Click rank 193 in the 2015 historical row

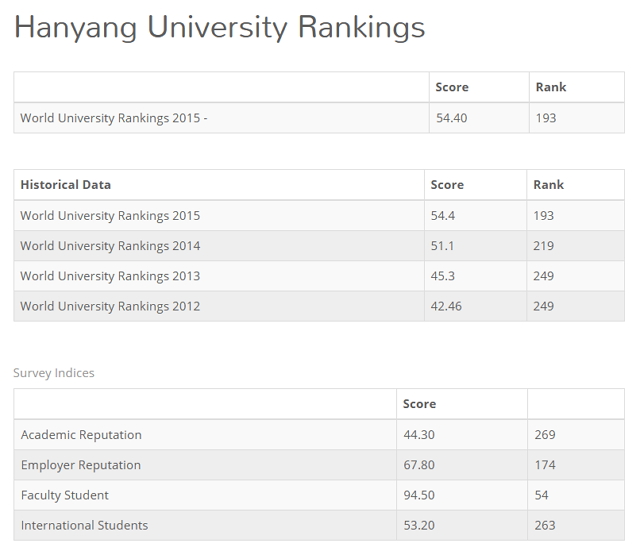pos(544,216)
